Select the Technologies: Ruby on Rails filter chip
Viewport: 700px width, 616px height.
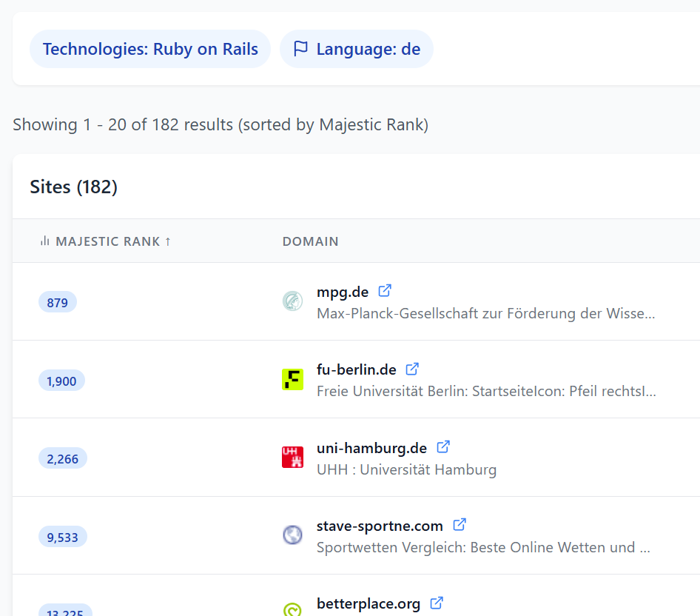(150, 50)
